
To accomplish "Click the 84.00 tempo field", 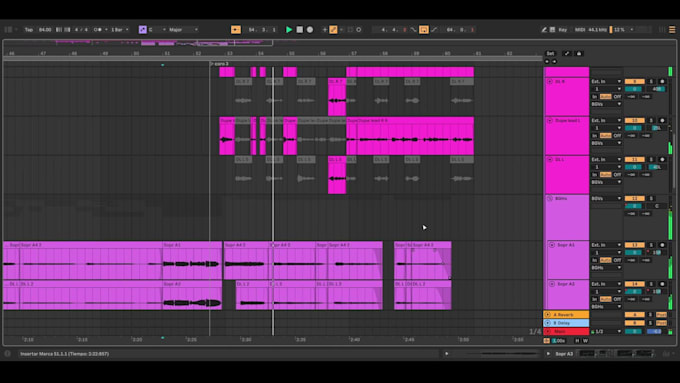I will click(45, 29).
